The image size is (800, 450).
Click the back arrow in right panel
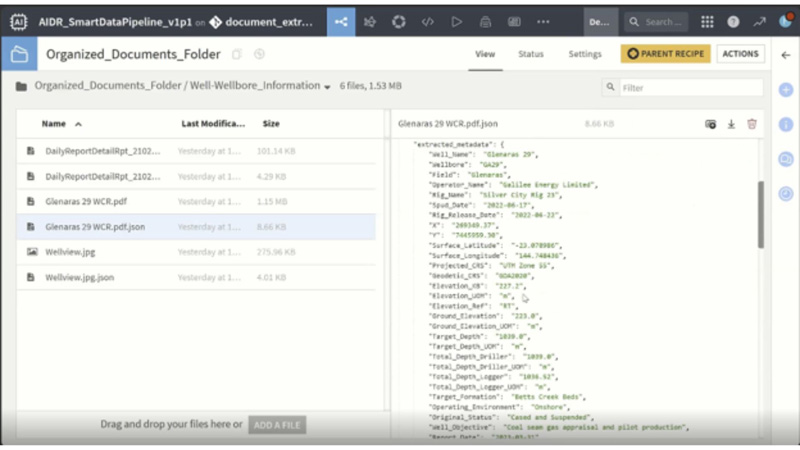point(786,55)
